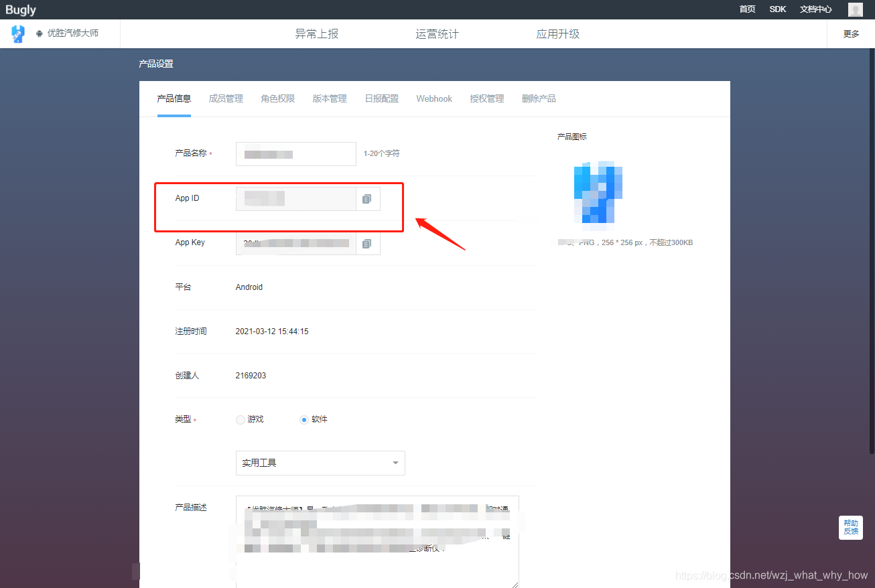
Task: Switch to the 成员管理 tab
Action: [x=226, y=98]
